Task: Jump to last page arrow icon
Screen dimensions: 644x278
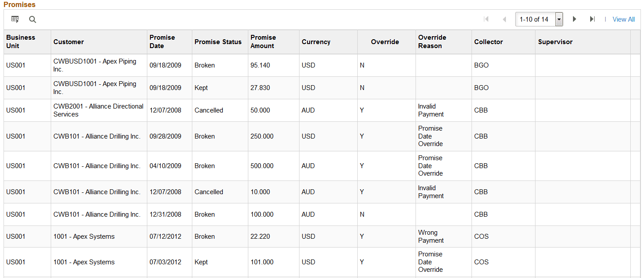Action: (592, 19)
